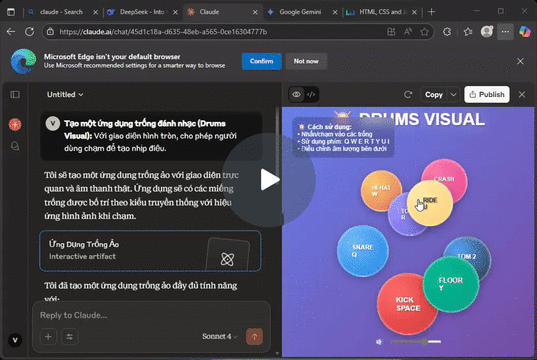Toggle the Claude sidebar panel icon

click(x=15, y=94)
